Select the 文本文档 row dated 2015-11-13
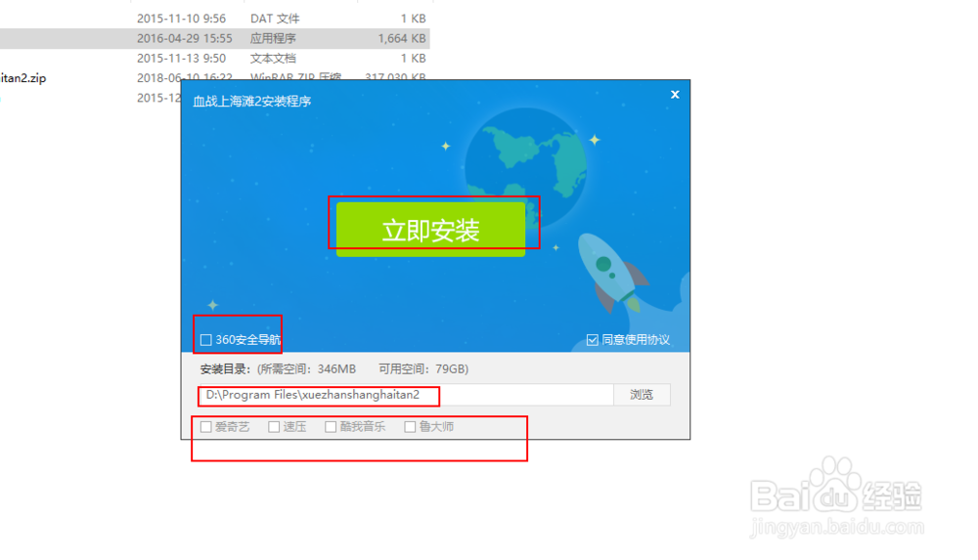This screenshot has height=560, width=978. point(215,58)
